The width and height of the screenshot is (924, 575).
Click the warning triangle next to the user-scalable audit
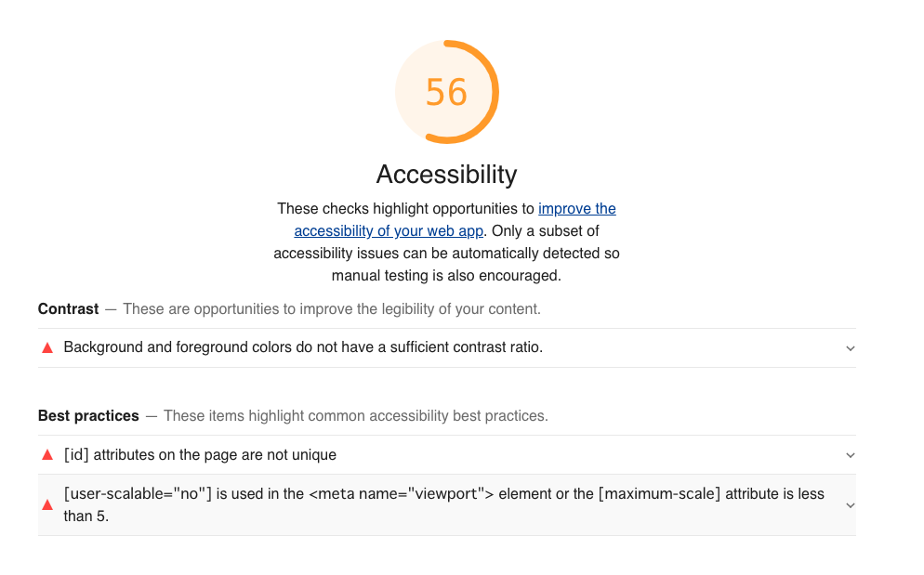point(46,505)
